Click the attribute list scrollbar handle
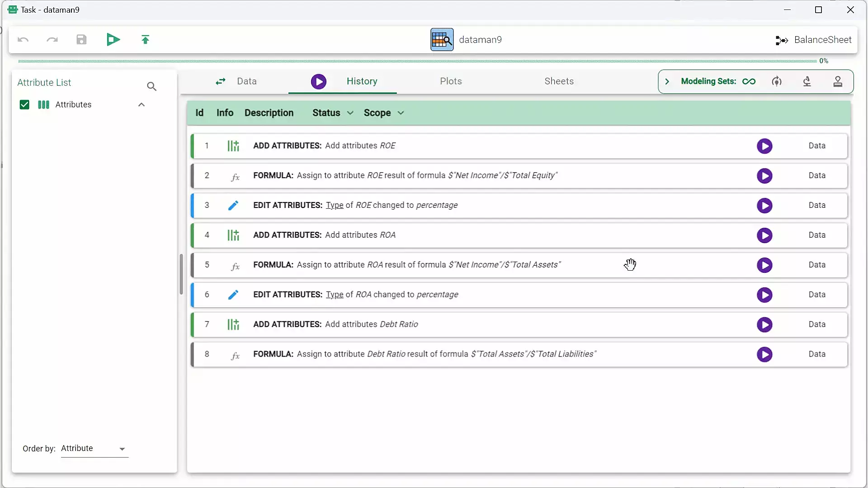The height and width of the screenshot is (488, 868). coord(181,274)
